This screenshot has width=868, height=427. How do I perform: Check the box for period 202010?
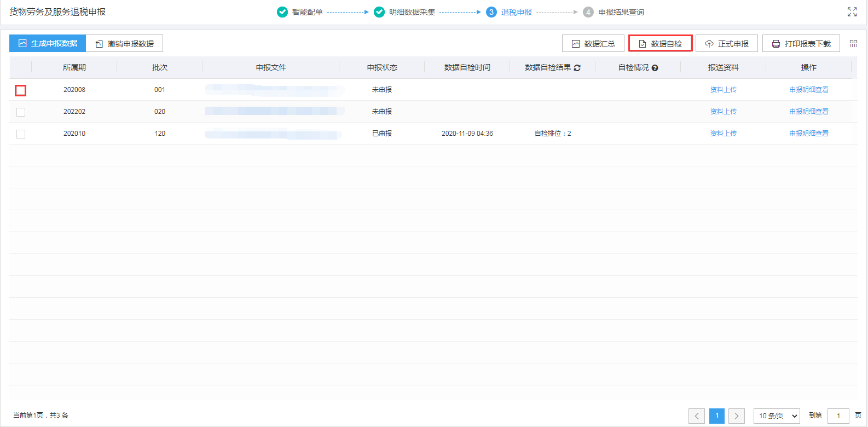click(x=21, y=134)
